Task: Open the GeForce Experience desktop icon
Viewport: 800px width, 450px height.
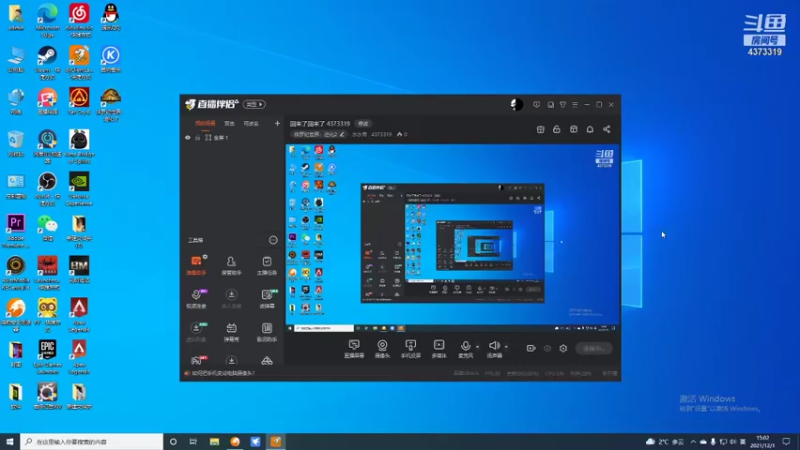Action: point(79,189)
